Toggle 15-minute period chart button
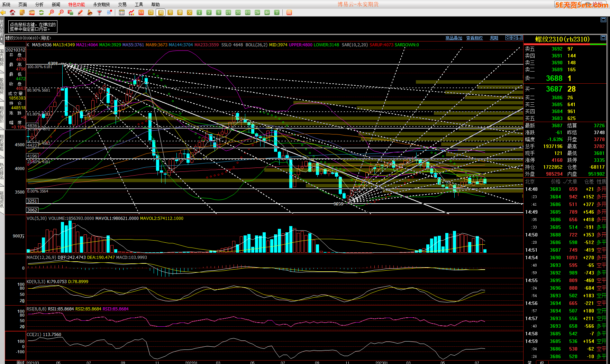Screen dimensions: 610x364 pos(228,12)
